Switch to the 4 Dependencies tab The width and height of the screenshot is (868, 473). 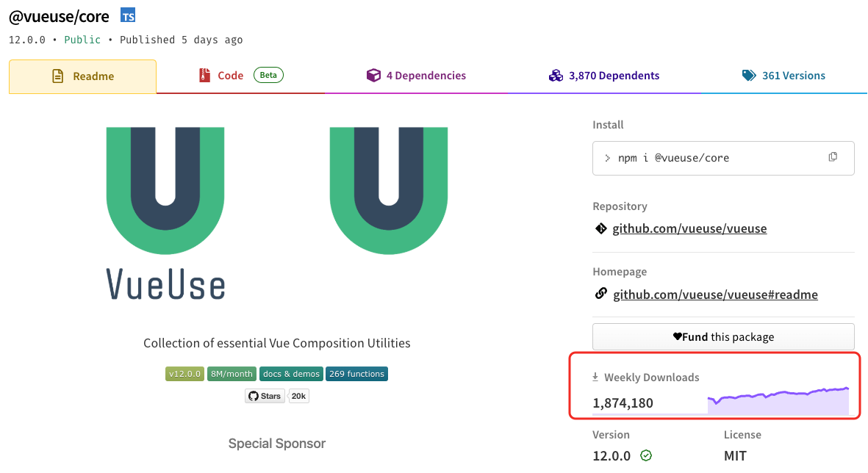pos(416,74)
